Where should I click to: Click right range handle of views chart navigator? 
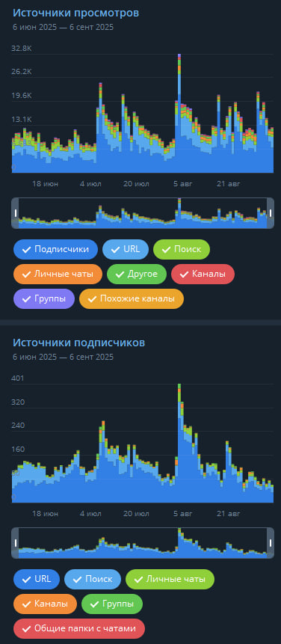(x=271, y=213)
